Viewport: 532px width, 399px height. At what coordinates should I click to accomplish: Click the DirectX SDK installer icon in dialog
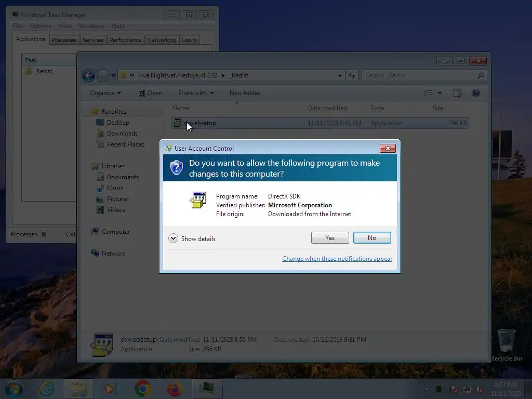click(x=198, y=200)
